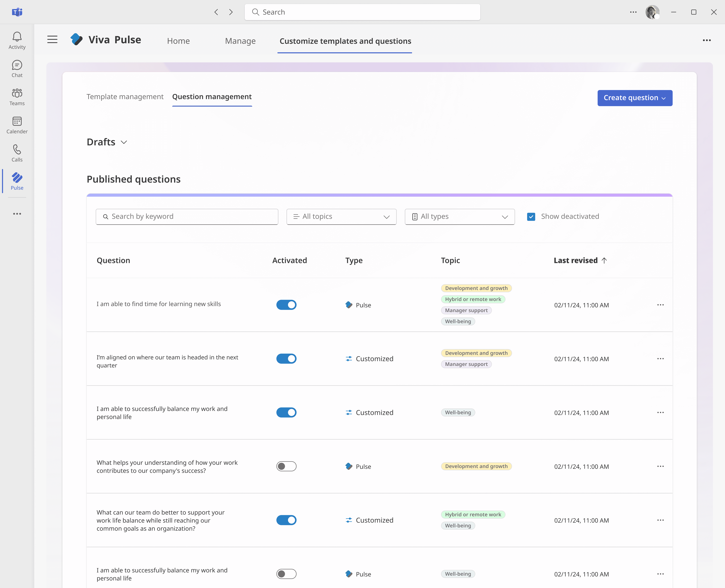Screen dimensions: 725x588
Task: Open the Calender sidebar icon
Action: point(17,125)
